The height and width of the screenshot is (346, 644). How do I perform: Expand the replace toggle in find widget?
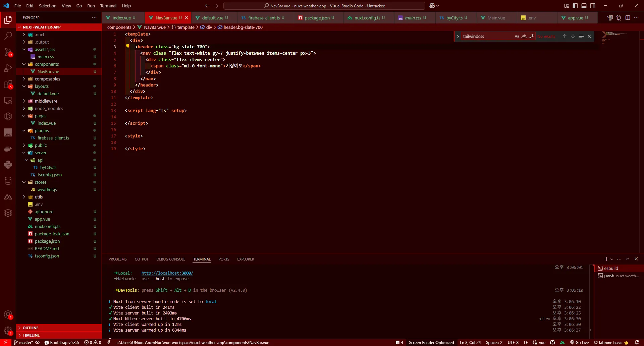click(458, 36)
